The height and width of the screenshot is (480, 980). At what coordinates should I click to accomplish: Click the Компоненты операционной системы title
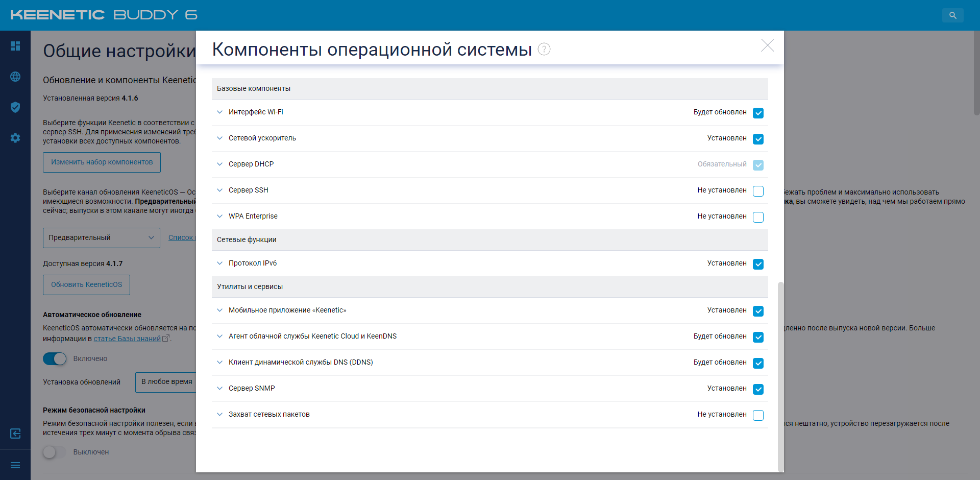coord(372,49)
